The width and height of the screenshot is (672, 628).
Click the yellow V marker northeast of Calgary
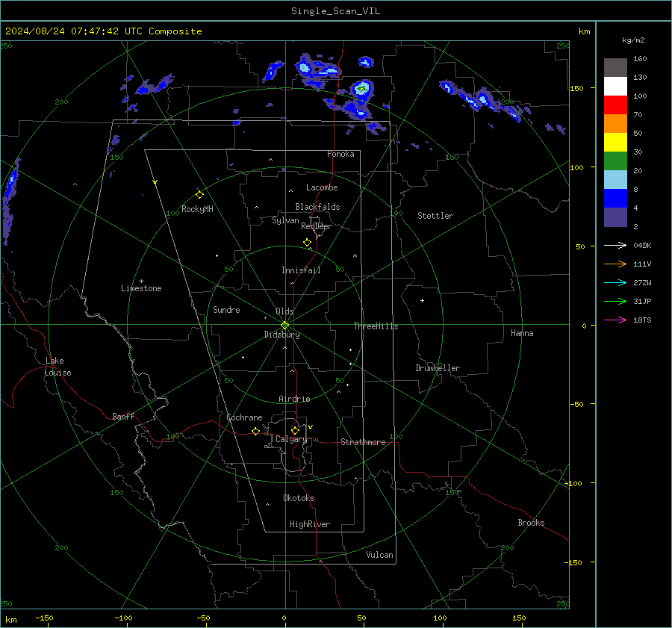click(311, 427)
